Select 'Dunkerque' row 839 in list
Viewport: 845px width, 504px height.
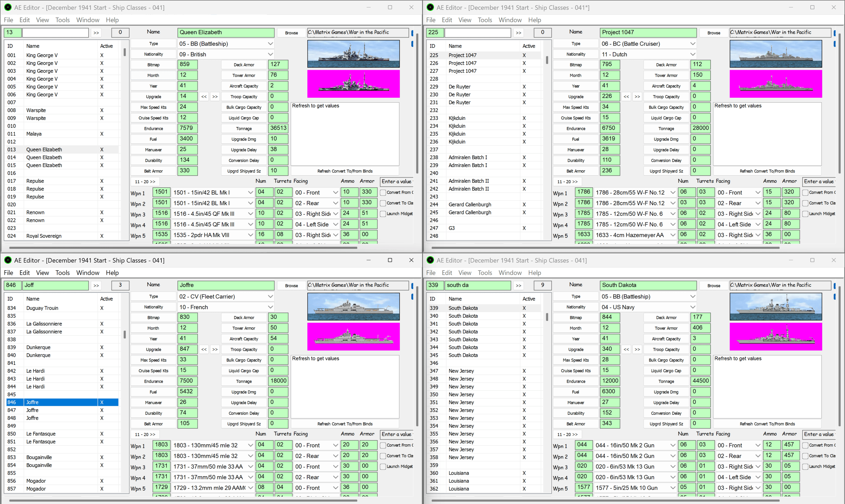(x=63, y=347)
